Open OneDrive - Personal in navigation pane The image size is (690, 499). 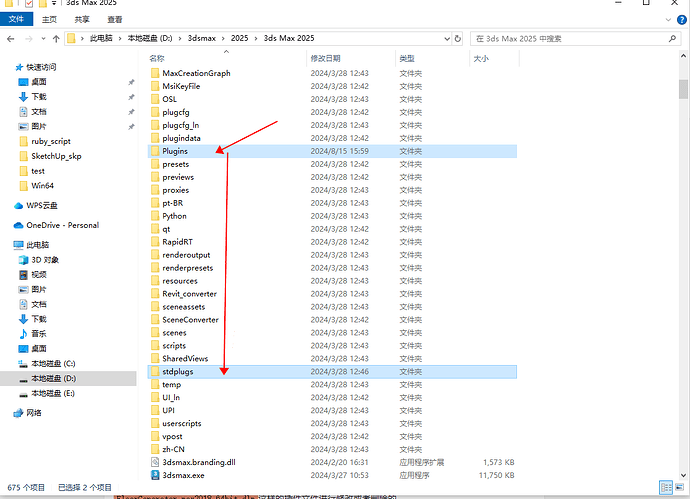click(x=62, y=225)
